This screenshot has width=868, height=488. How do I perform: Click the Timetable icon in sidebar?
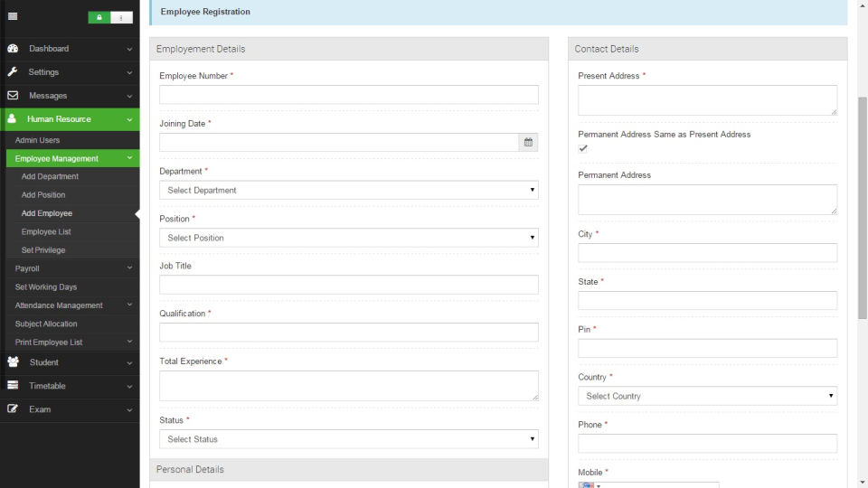point(13,386)
